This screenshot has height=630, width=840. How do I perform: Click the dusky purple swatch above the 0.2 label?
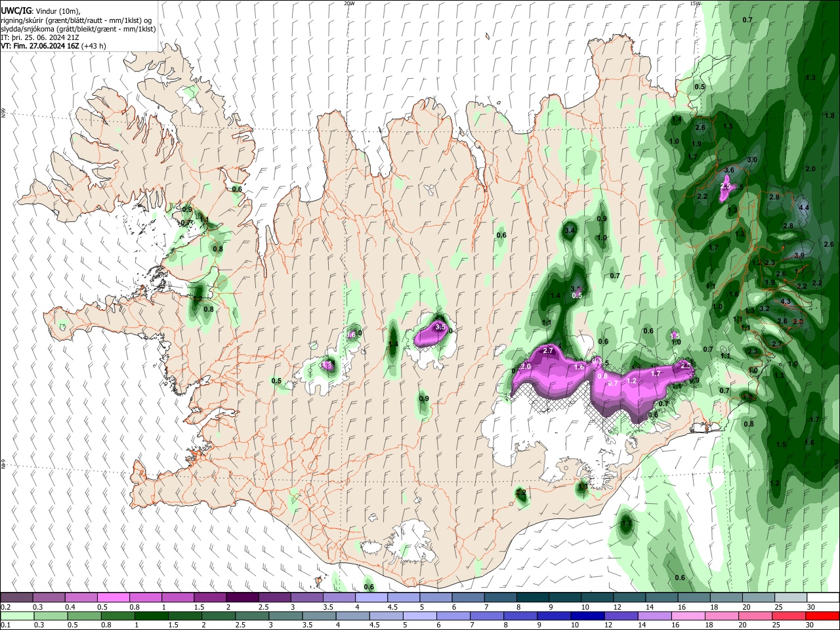(16, 598)
